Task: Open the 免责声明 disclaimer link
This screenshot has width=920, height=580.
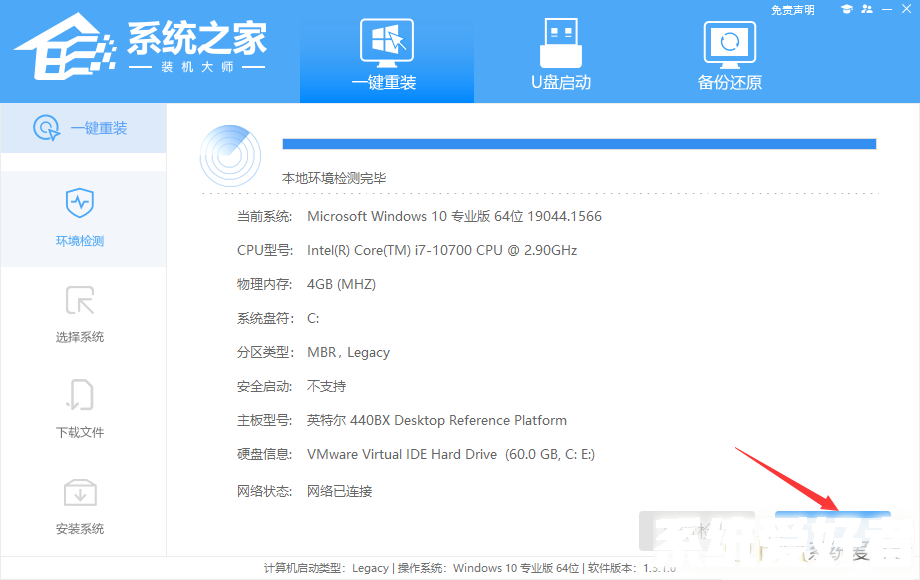Action: pyautogui.click(x=792, y=10)
